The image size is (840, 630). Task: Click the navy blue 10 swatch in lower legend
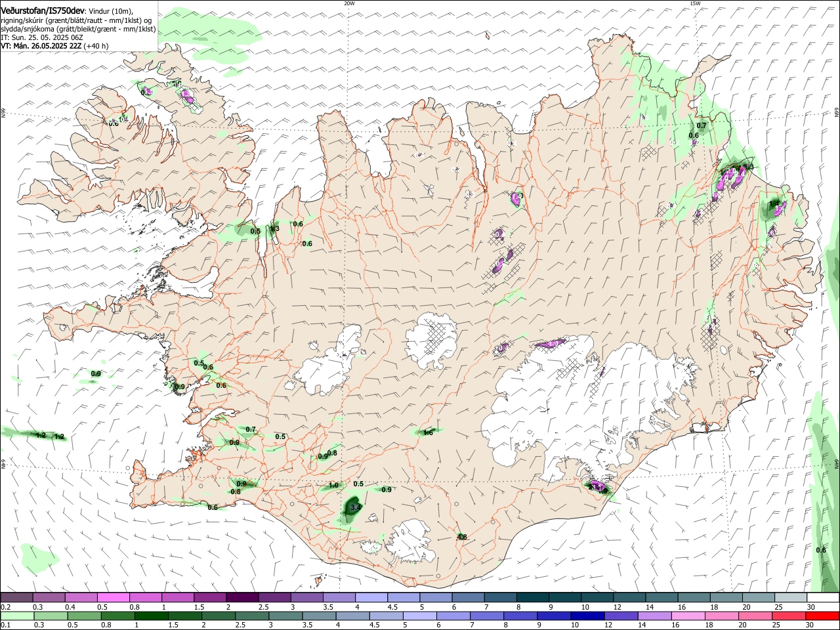coord(587,616)
